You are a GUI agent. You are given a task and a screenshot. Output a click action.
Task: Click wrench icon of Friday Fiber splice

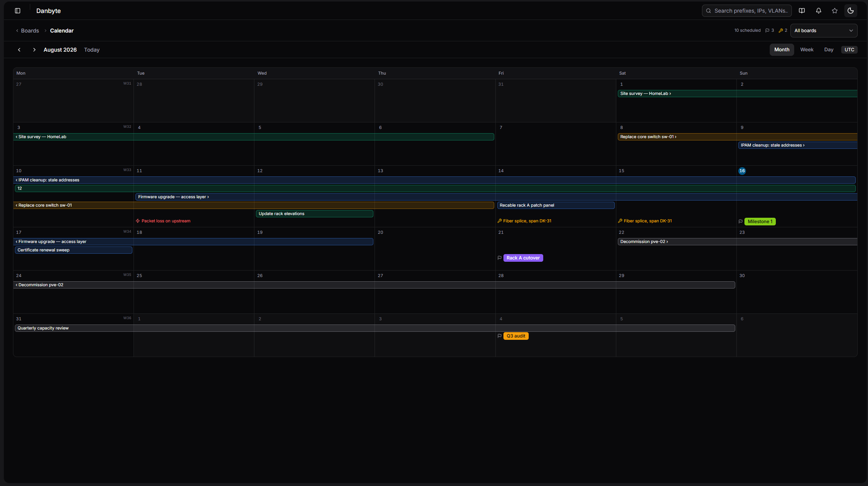tap(500, 221)
